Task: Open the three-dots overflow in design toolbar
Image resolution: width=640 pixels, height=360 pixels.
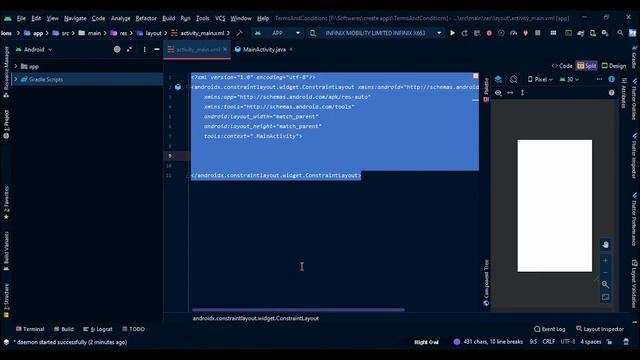Action: pos(599,79)
